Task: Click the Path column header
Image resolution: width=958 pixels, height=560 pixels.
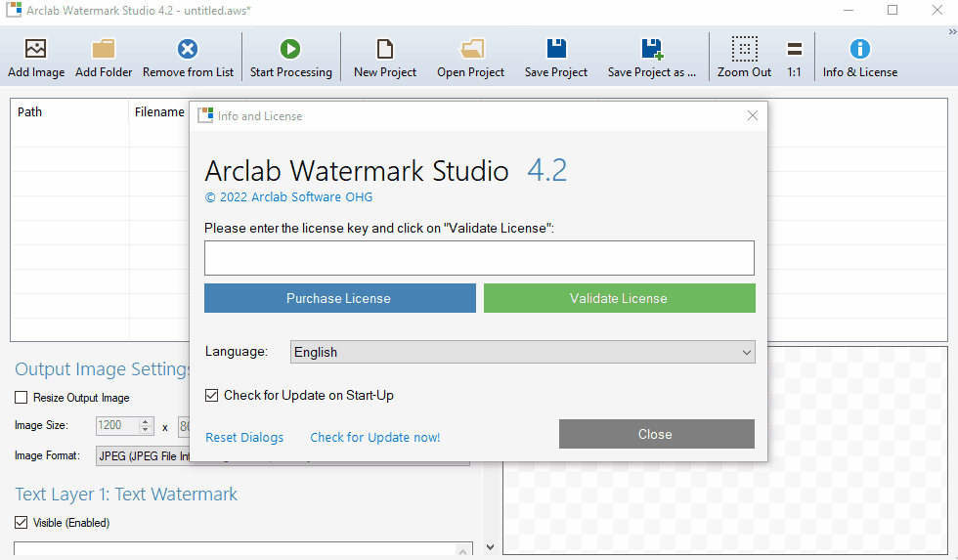Action: [69, 111]
